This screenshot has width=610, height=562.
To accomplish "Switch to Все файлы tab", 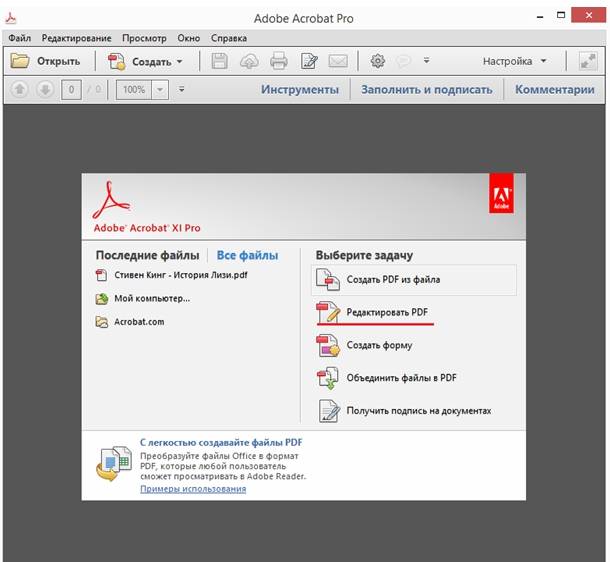I will coord(247,255).
